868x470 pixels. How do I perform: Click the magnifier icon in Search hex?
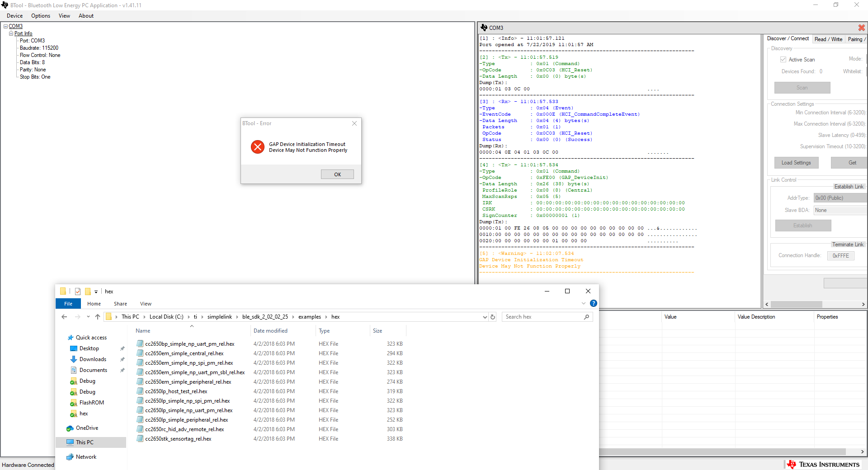[586, 317]
